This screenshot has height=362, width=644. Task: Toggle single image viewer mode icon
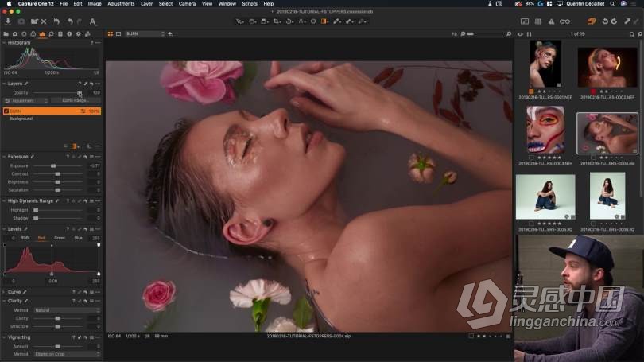tap(118, 34)
